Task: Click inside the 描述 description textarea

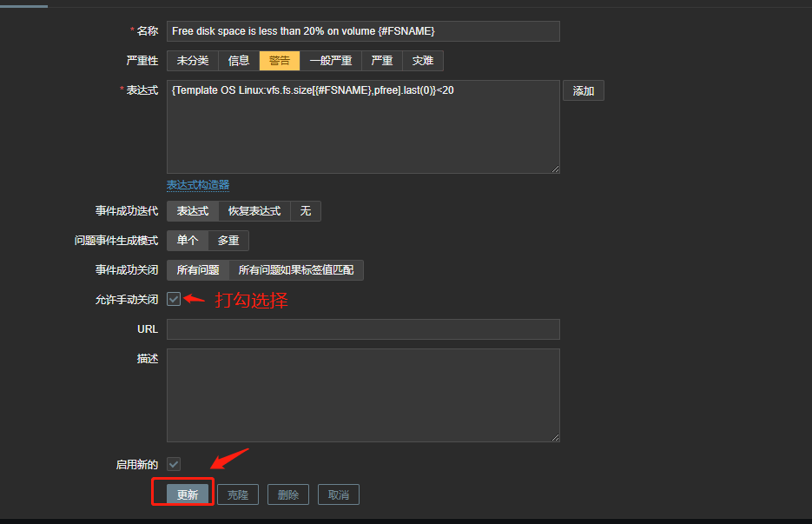Action: pyautogui.click(x=363, y=395)
